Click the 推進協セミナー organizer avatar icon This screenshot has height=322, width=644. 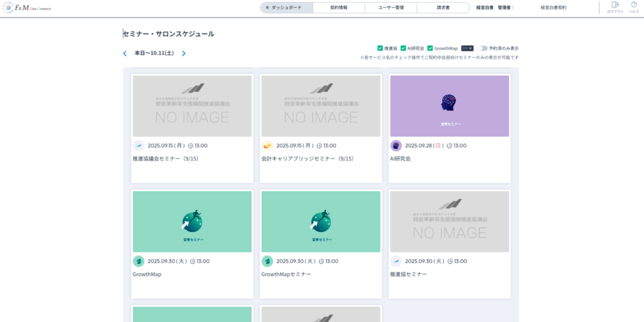pos(396,261)
